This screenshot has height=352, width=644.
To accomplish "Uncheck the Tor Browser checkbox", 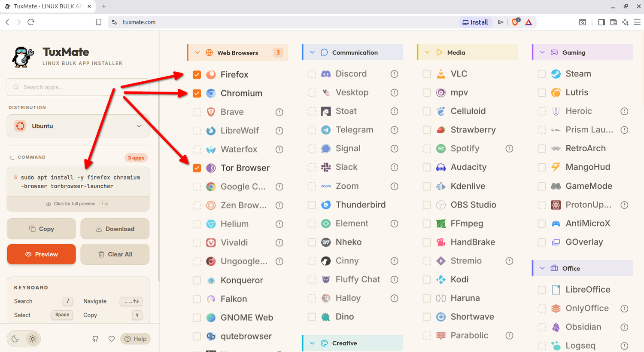I will 197,168.
